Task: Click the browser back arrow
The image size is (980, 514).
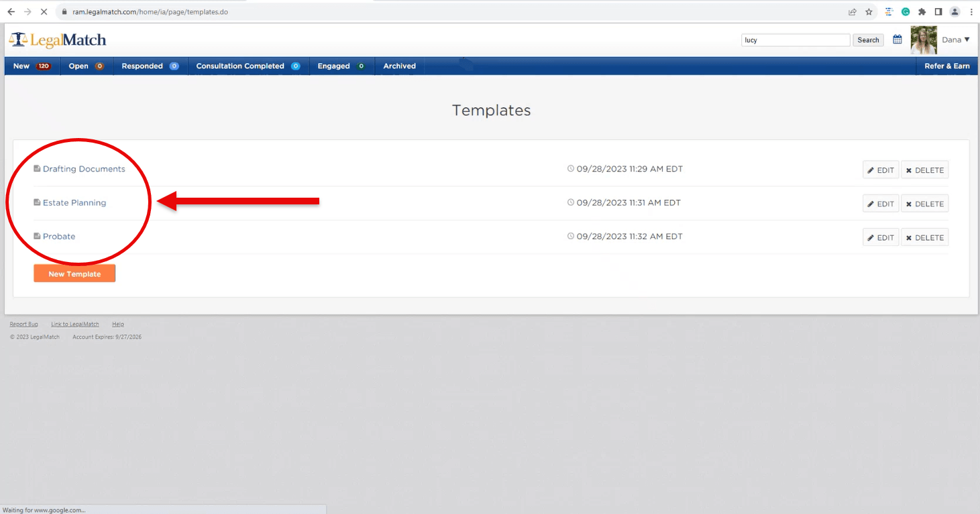Action: [x=11, y=11]
